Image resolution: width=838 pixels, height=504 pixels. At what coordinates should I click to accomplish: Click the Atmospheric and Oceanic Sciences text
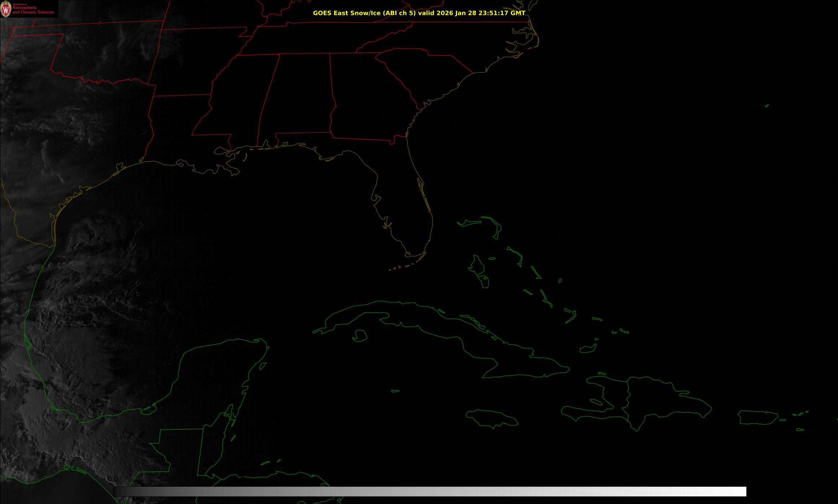pyautogui.click(x=33, y=10)
